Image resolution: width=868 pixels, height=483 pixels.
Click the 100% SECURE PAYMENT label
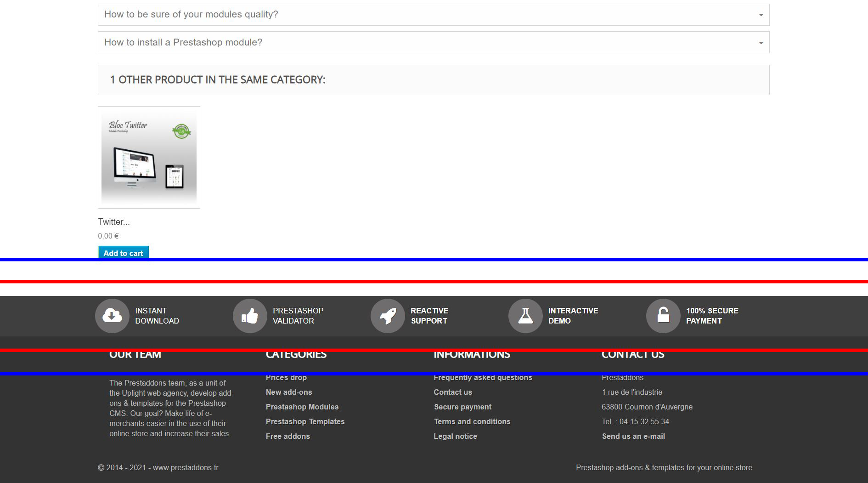(712, 316)
